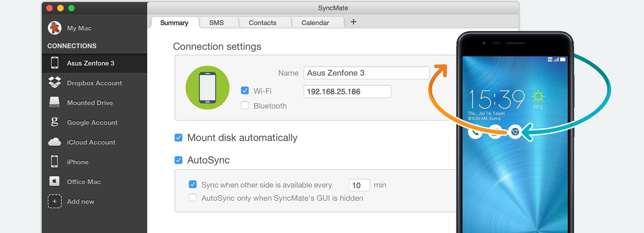Screen dimensions: 644x233
Task: Click the "Thu, Jul 14, Taipei" date text
Action: click(486, 113)
